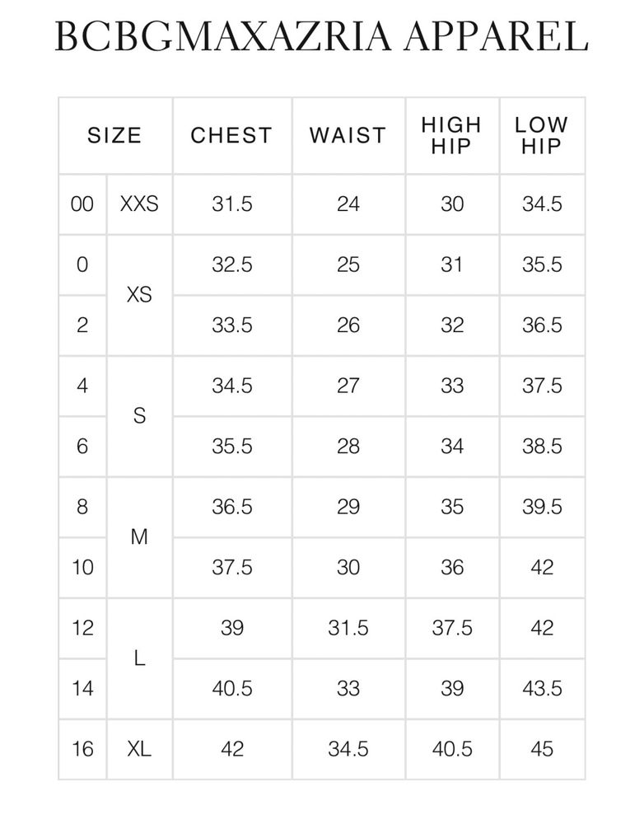Select the low hip value 38.5
The image size is (644, 824).
tap(542, 446)
